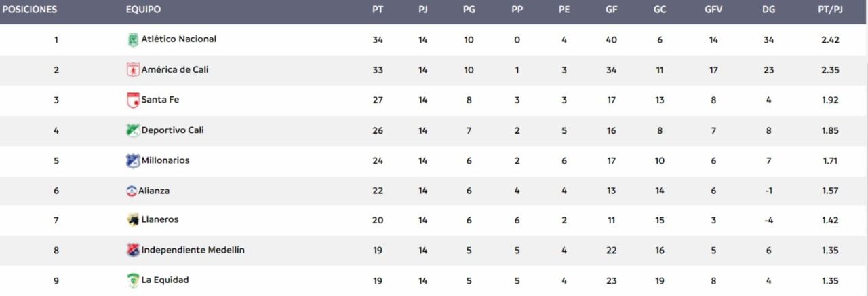This screenshot has height=296, width=868.
Task: Click the Alianza team logo
Action: coord(132,191)
